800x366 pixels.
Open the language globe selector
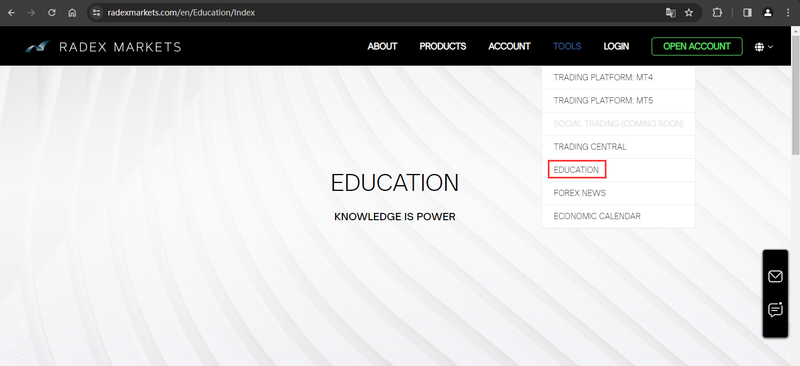point(764,46)
